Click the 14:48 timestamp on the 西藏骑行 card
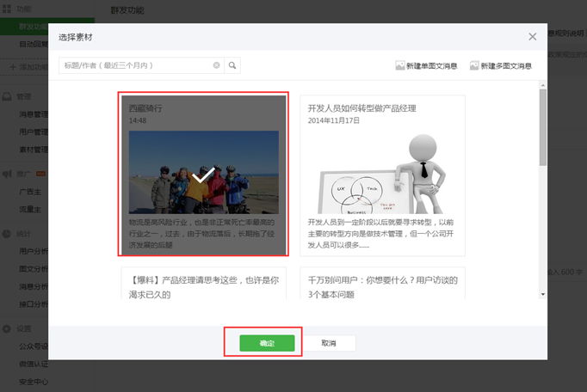 click(138, 120)
